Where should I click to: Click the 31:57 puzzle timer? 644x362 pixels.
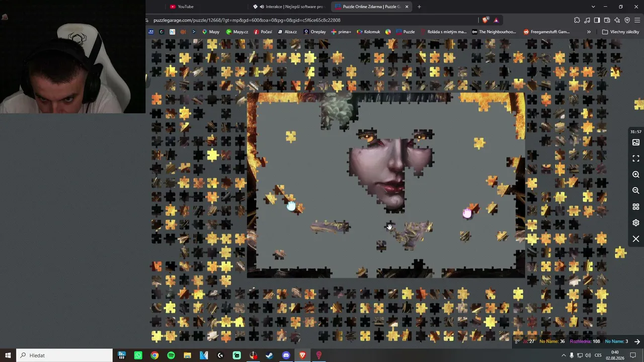click(x=636, y=132)
